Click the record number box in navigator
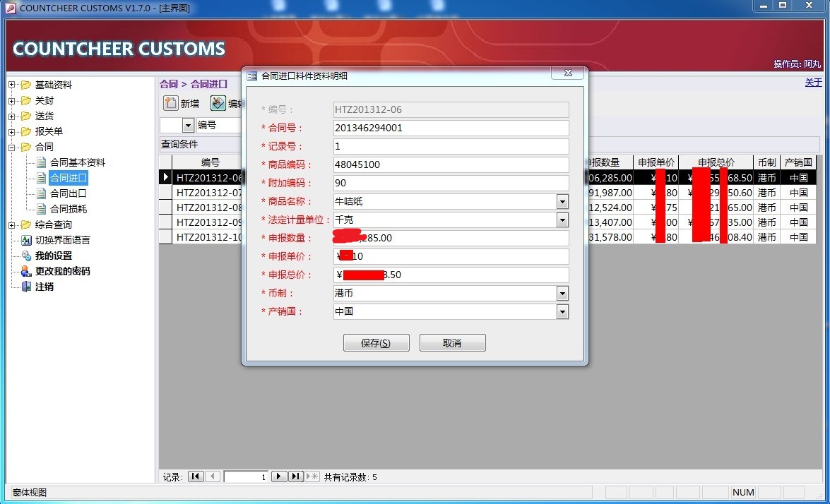The image size is (830, 504). point(246,476)
